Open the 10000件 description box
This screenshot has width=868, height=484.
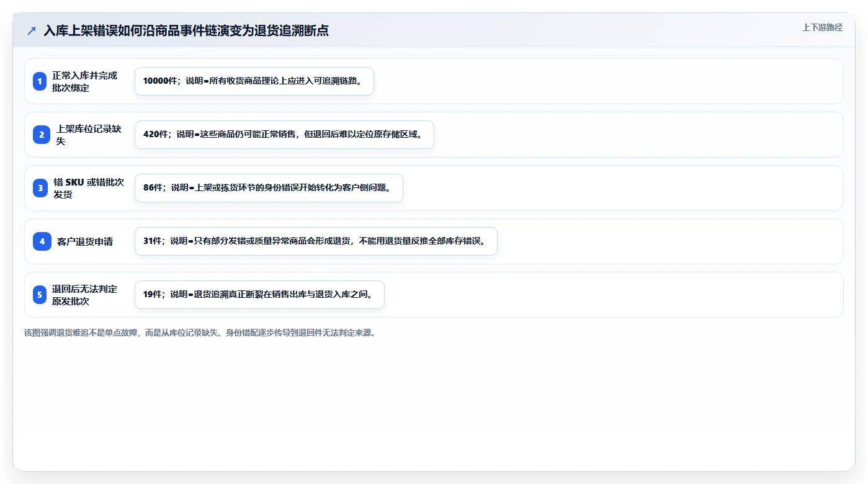click(x=254, y=81)
